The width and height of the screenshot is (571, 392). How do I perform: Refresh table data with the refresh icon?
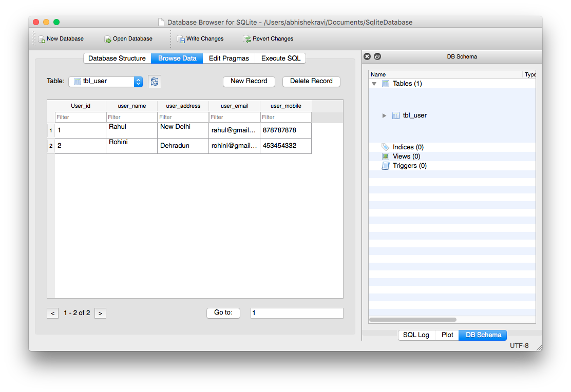point(155,82)
